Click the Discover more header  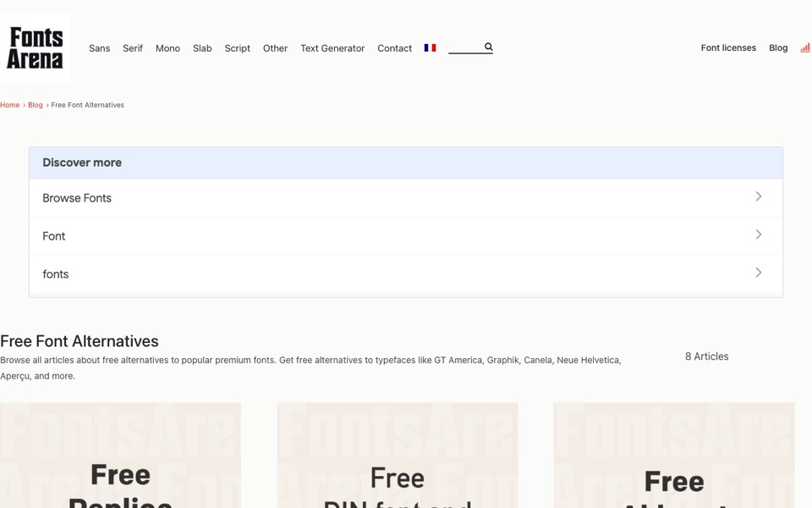(406, 163)
